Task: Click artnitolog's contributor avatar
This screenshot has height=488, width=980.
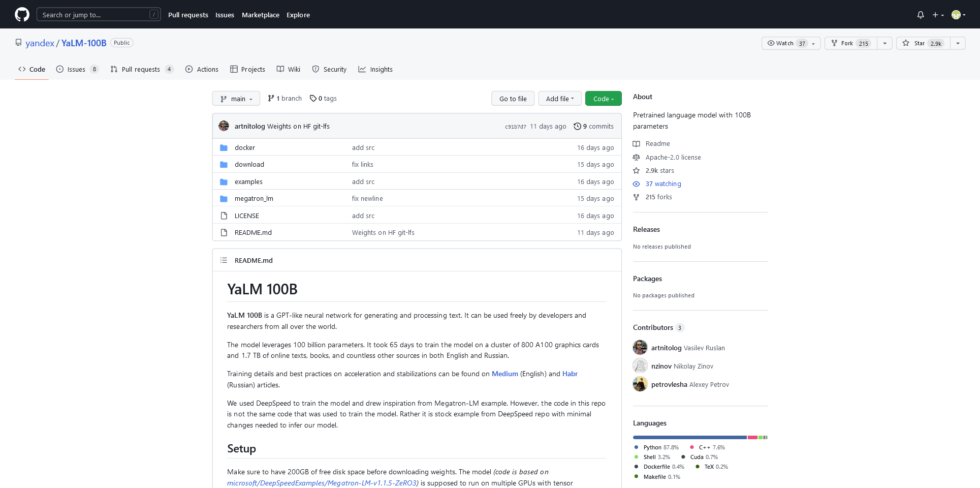Action: click(640, 348)
